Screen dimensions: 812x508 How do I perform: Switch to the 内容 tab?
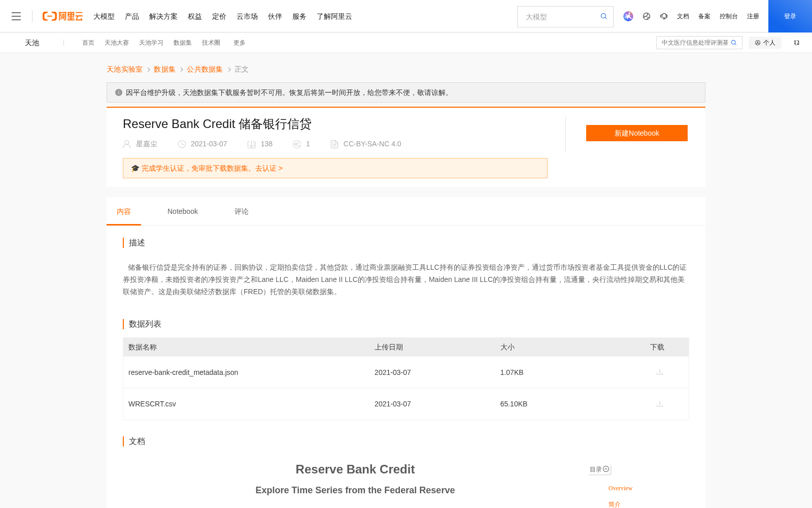pos(124,211)
